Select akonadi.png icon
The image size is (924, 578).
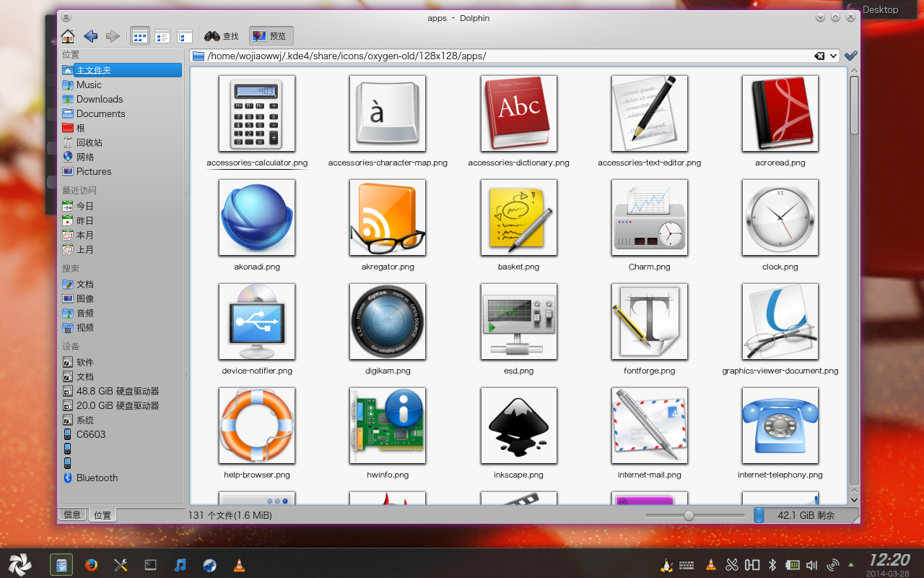point(257,217)
